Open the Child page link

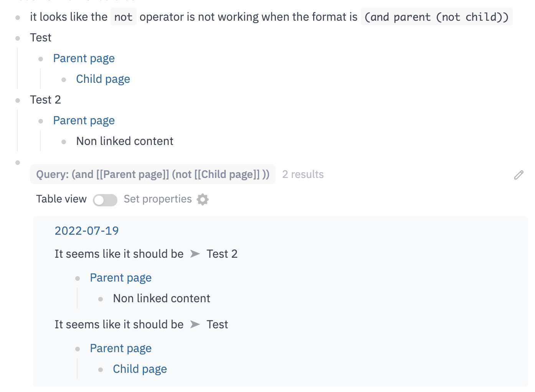[x=103, y=79]
